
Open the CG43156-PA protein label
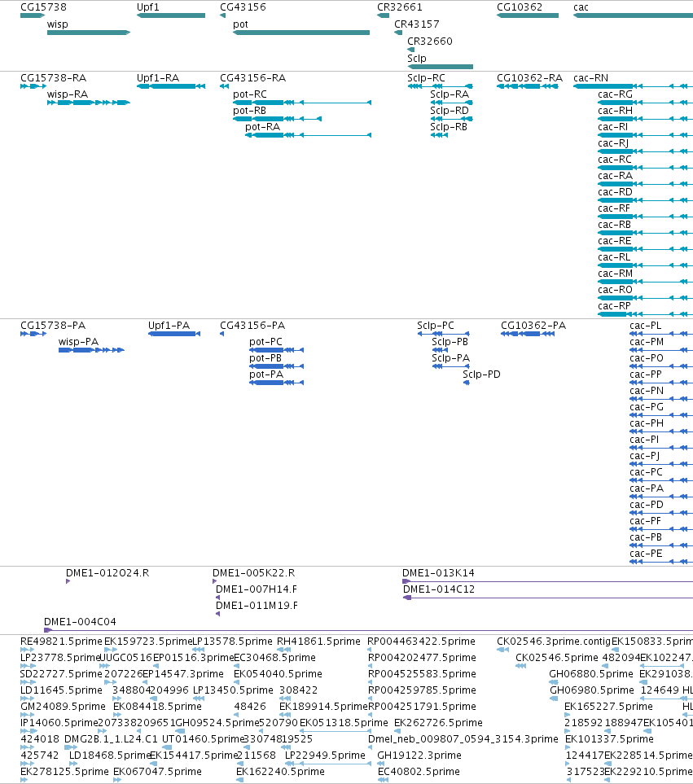[x=252, y=326]
